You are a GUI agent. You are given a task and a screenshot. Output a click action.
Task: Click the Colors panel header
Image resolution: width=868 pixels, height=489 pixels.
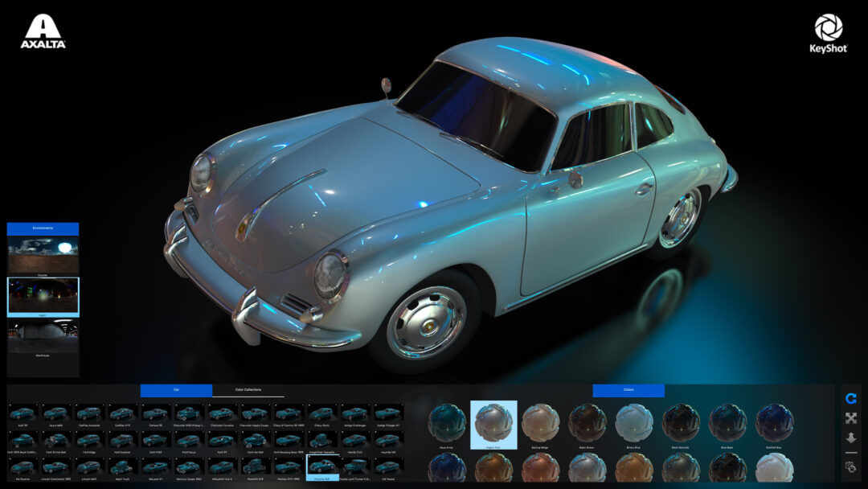(x=628, y=390)
